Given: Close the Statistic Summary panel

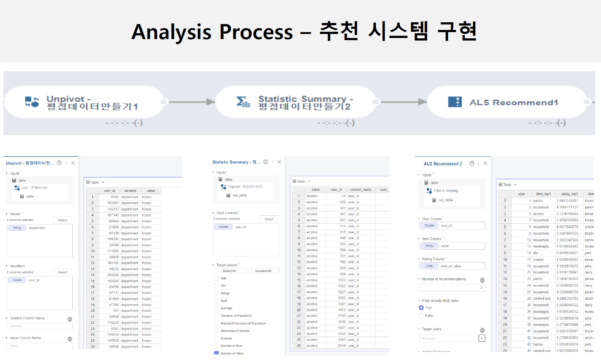Looking at the screenshot, I should pyautogui.click(x=279, y=162).
